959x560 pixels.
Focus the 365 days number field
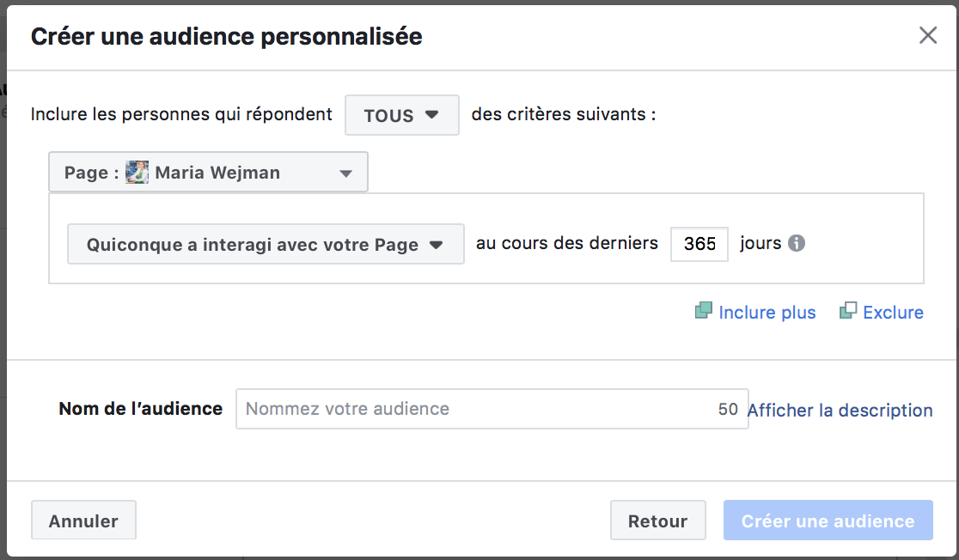699,244
